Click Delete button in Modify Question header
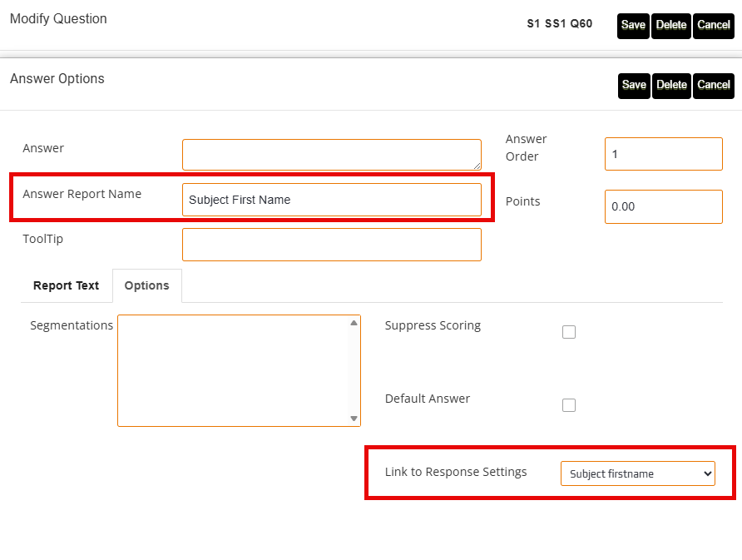Screen dimensions: 742x560 pyautogui.click(x=671, y=26)
